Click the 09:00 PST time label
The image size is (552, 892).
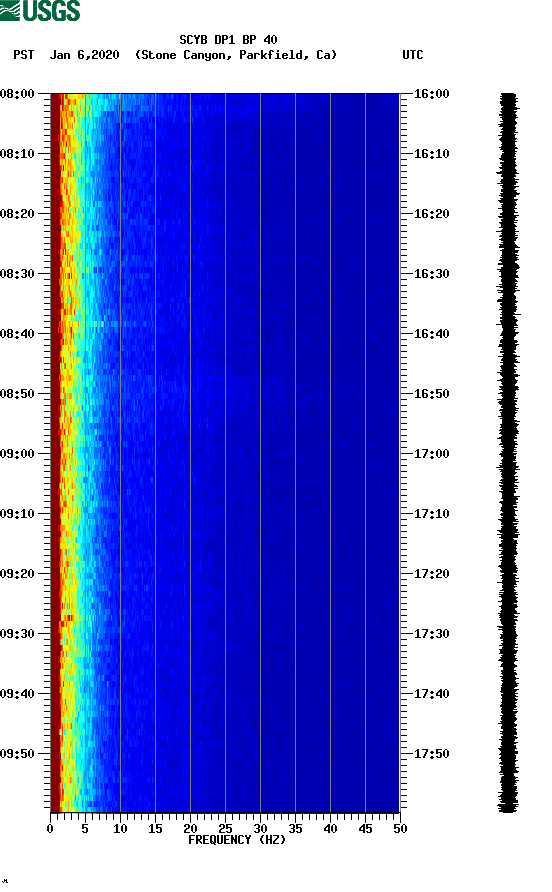pyautogui.click(x=18, y=454)
